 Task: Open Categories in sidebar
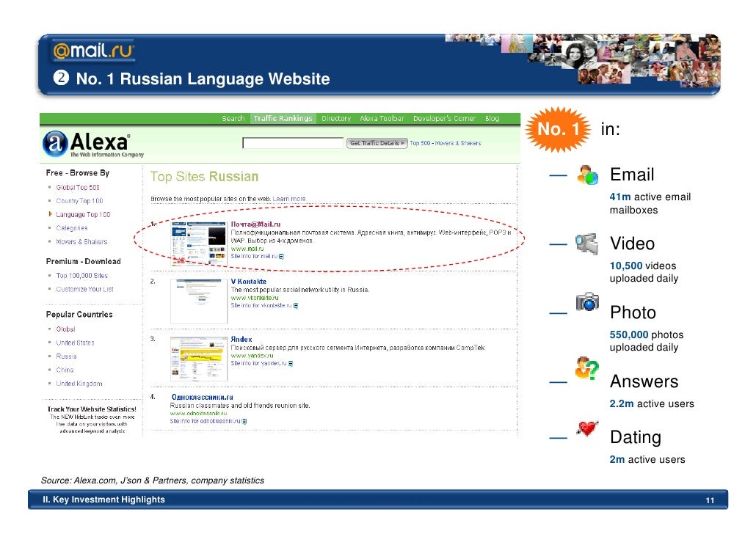tap(72, 228)
